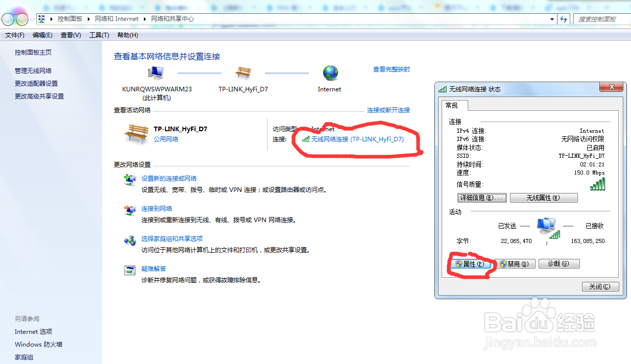Click the 诊断(G) button

tap(559, 264)
